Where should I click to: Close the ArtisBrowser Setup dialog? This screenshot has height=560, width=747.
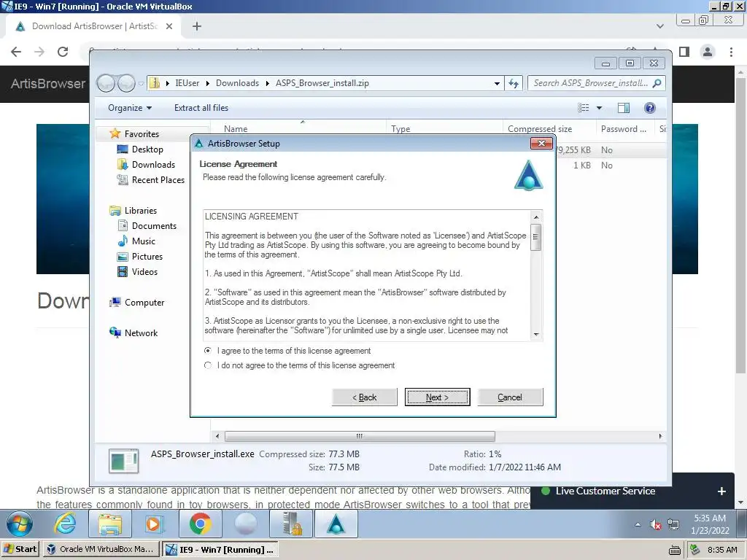click(541, 144)
